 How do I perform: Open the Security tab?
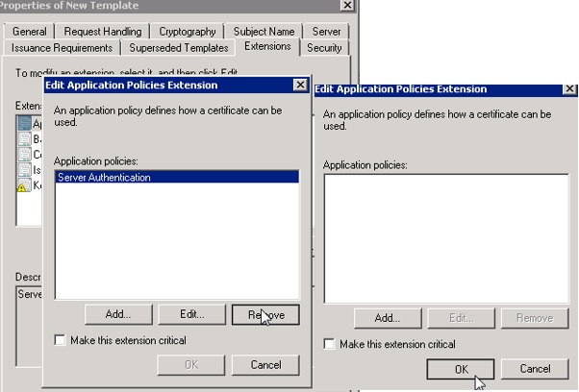pyautogui.click(x=324, y=47)
